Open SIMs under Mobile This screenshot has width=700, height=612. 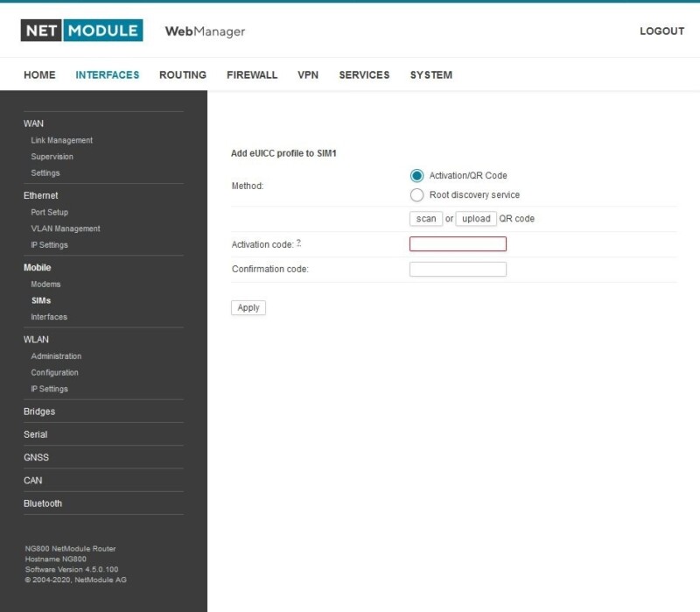click(42, 300)
